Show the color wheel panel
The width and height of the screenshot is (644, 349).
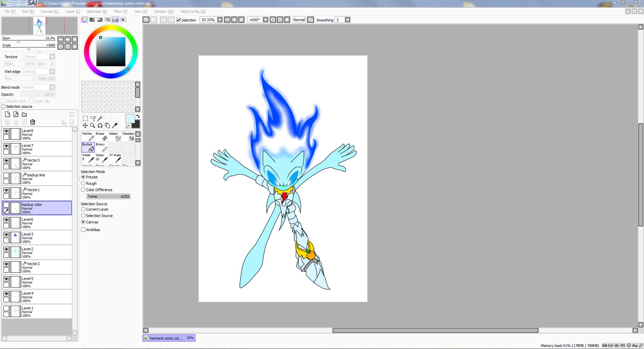85,20
